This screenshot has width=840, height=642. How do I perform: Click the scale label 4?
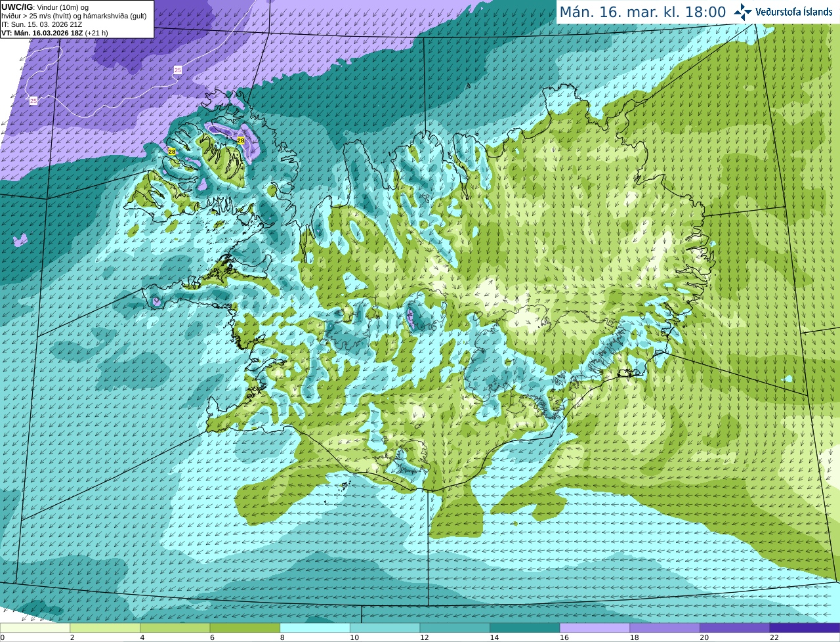[x=142, y=637]
